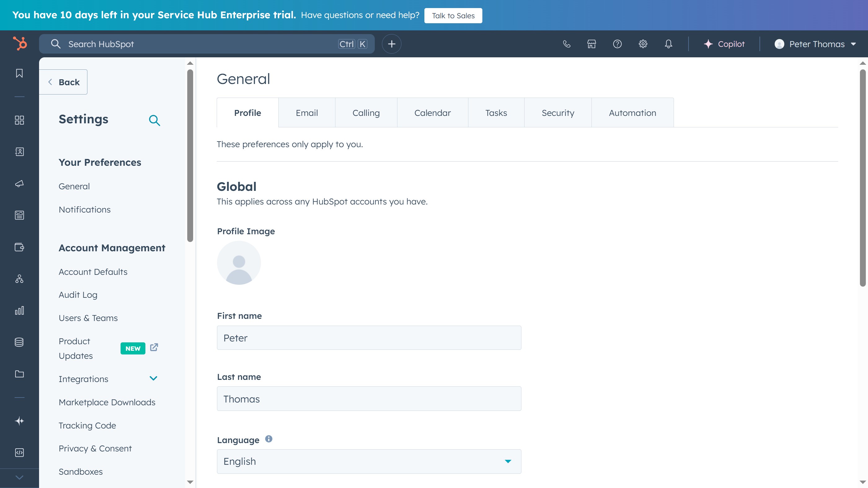Screen dimensions: 868x488
Task: Open Marketing megaphone icon in navigation rail
Action: [19, 183]
